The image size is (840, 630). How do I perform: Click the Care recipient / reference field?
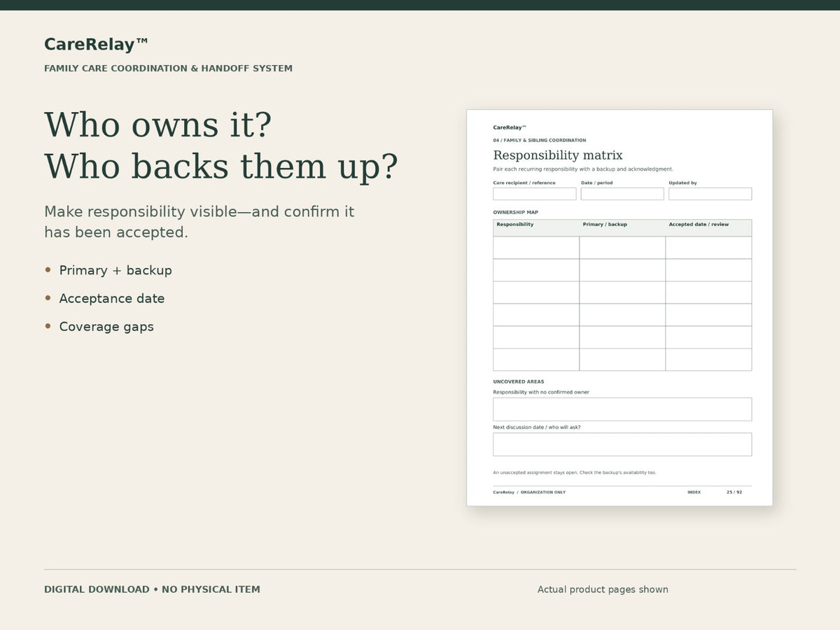pos(535,194)
